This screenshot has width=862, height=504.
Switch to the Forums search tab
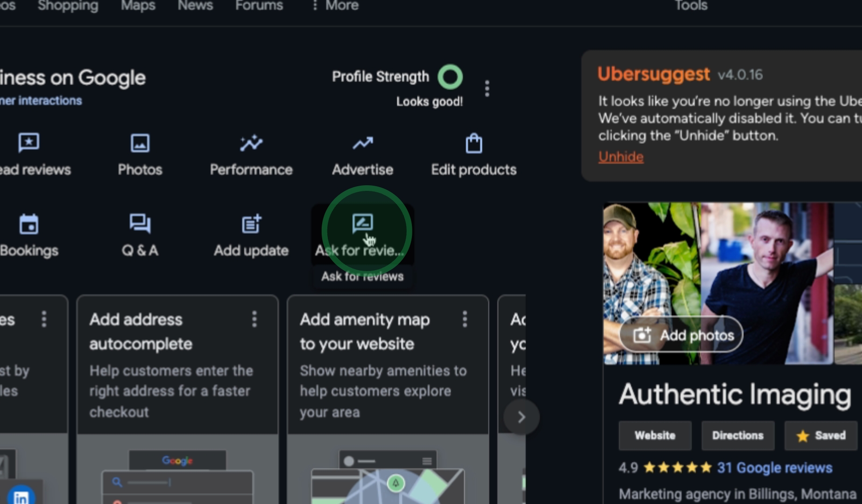tap(259, 6)
